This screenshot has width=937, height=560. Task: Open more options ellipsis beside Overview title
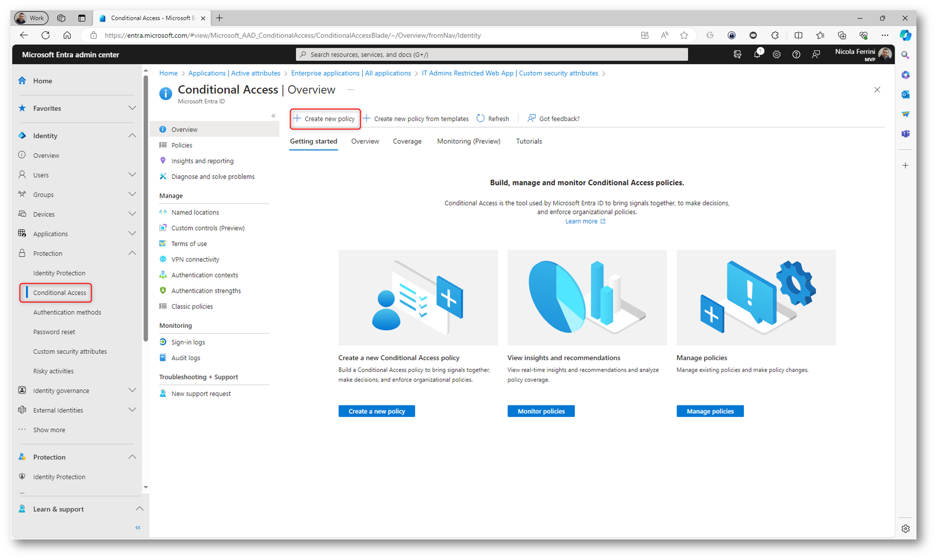[x=351, y=90]
